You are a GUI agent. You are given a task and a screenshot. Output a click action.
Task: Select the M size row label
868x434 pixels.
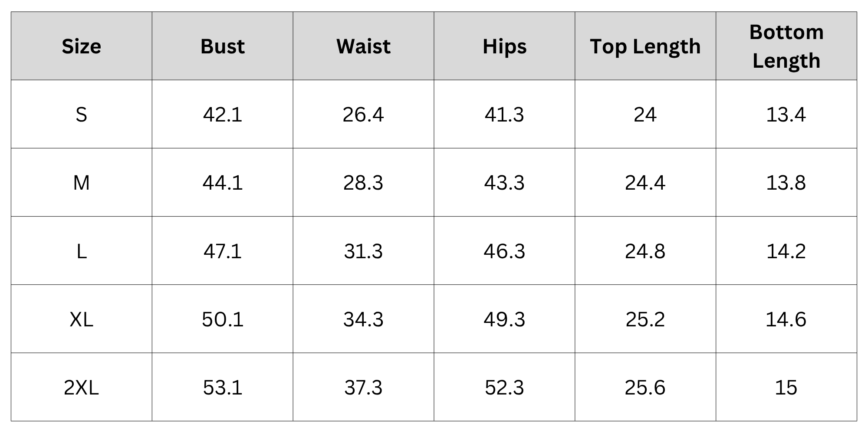pos(82,183)
